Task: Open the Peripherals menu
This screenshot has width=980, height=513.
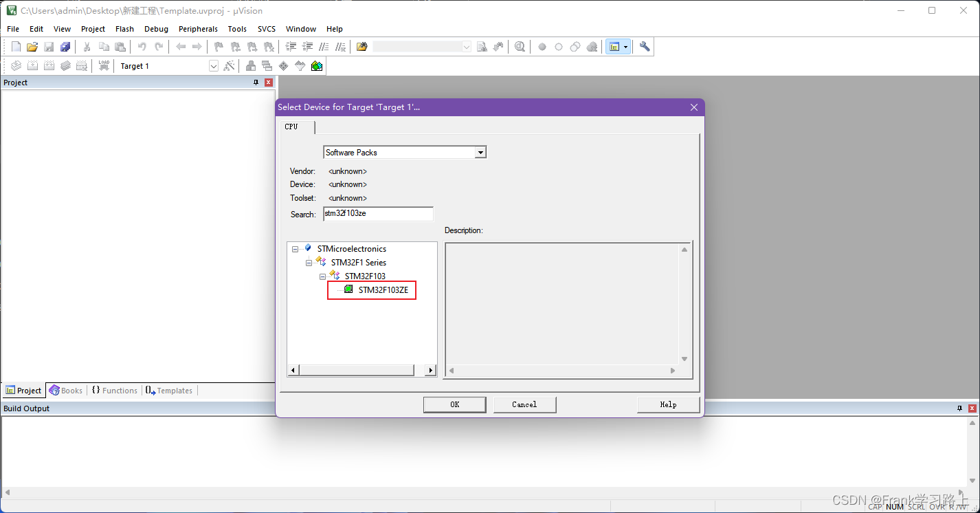Action: coord(199,29)
